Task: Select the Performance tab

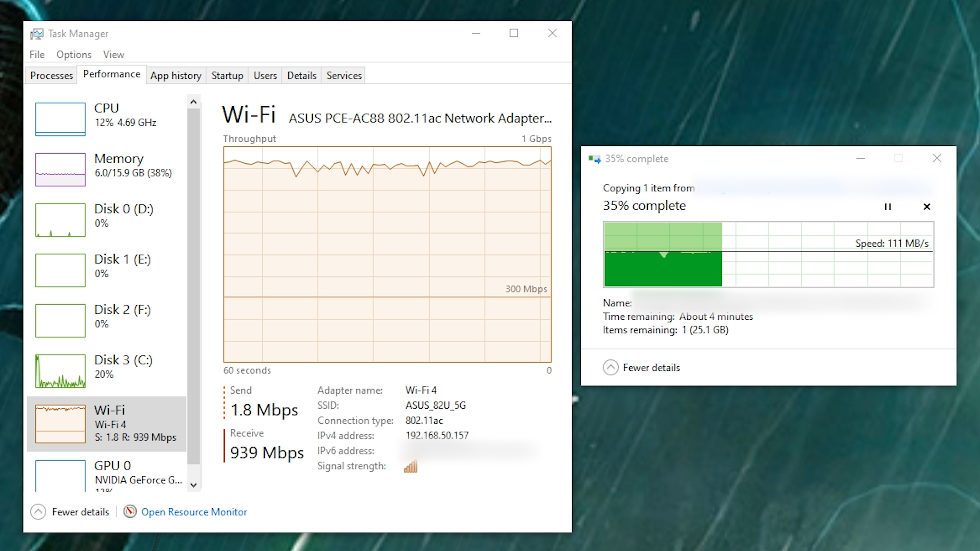Action: 112,74
